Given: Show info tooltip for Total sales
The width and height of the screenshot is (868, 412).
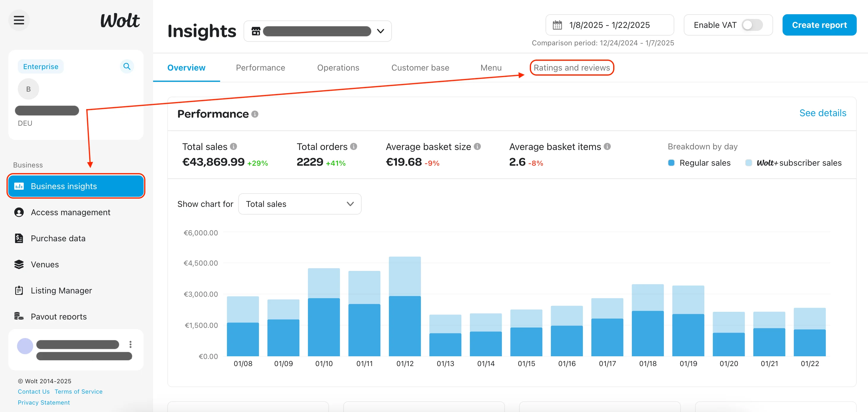Looking at the screenshot, I should (x=233, y=147).
